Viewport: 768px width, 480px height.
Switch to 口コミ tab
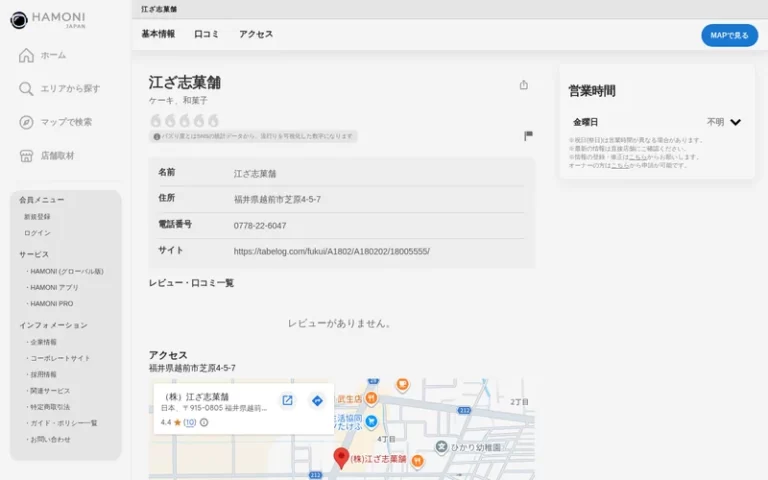[x=206, y=34]
